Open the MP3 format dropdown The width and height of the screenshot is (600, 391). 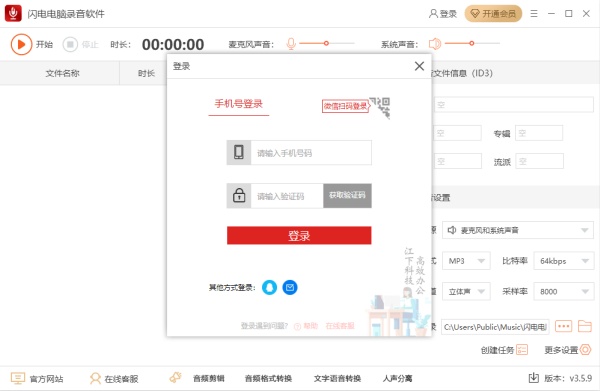coord(466,261)
